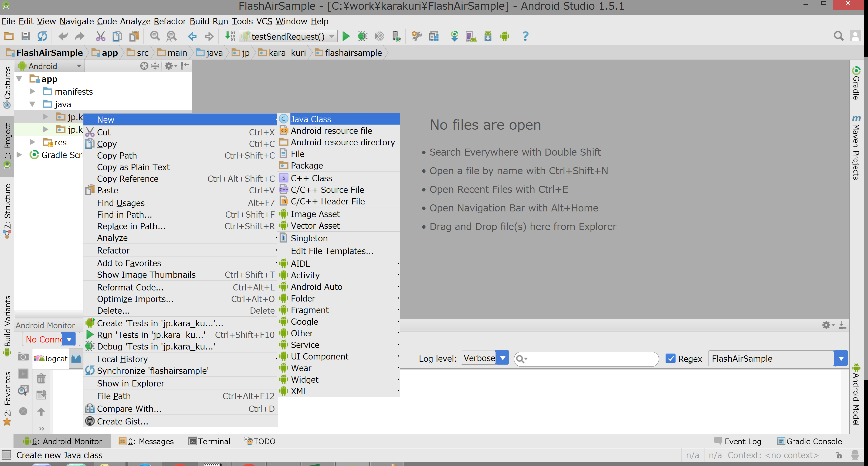The height and width of the screenshot is (466, 868).
Task: Choose Refactor in the context menu
Action: point(181,251)
